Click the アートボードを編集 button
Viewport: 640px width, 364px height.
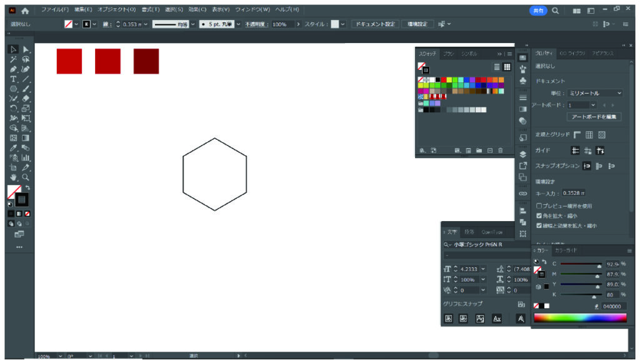(x=594, y=117)
